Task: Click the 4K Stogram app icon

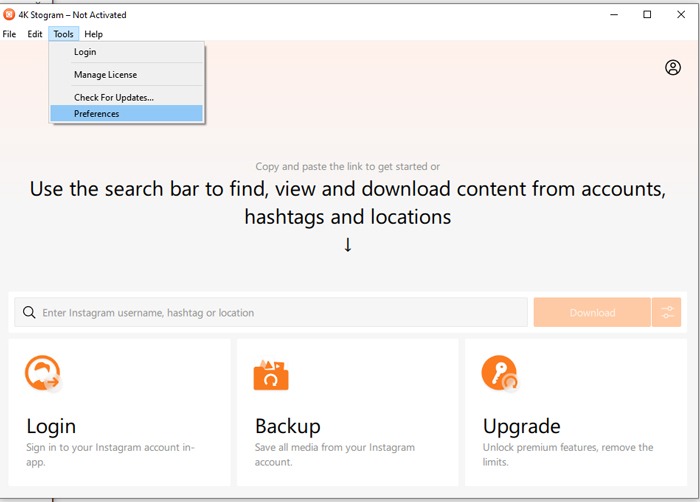Action: tap(9, 15)
